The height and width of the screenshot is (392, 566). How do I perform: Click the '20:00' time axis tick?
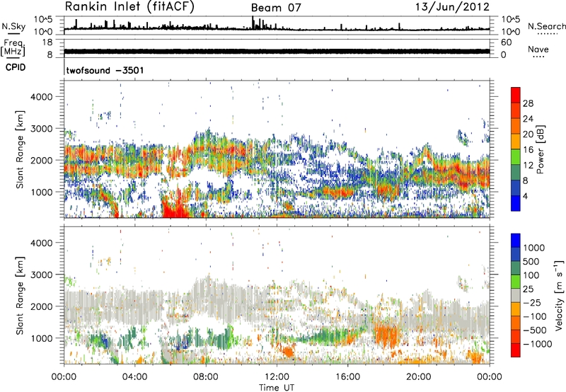(x=418, y=377)
